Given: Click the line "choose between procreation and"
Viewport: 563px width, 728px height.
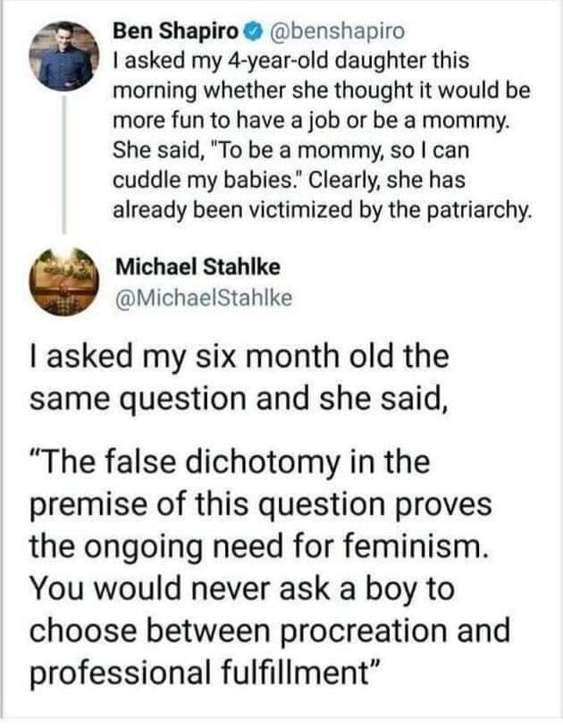Looking at the screenshot, I should click(x=270, y=629).
